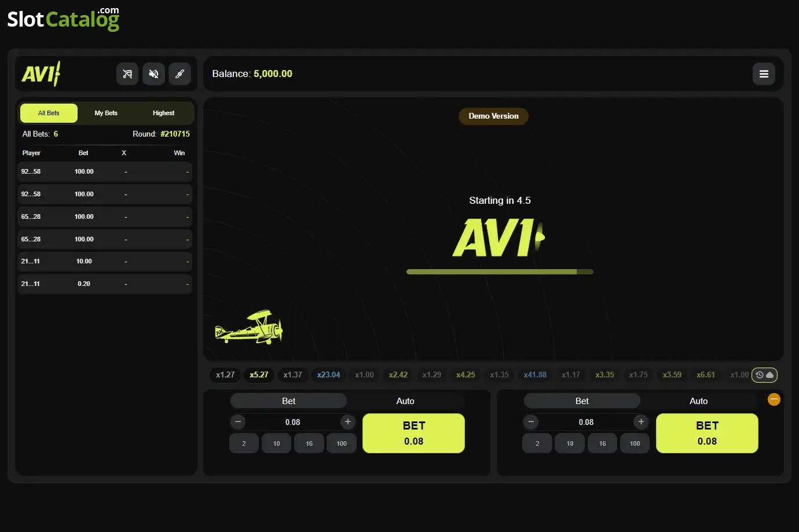Select Bet mode in right panel
This screenshot has width=799, height=532.
[582, 401]
